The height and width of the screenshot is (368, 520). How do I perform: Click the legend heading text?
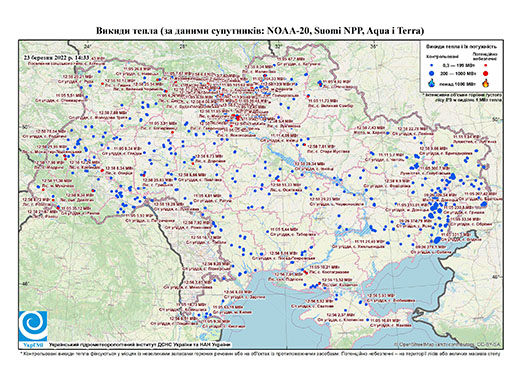tap(462, 46)
